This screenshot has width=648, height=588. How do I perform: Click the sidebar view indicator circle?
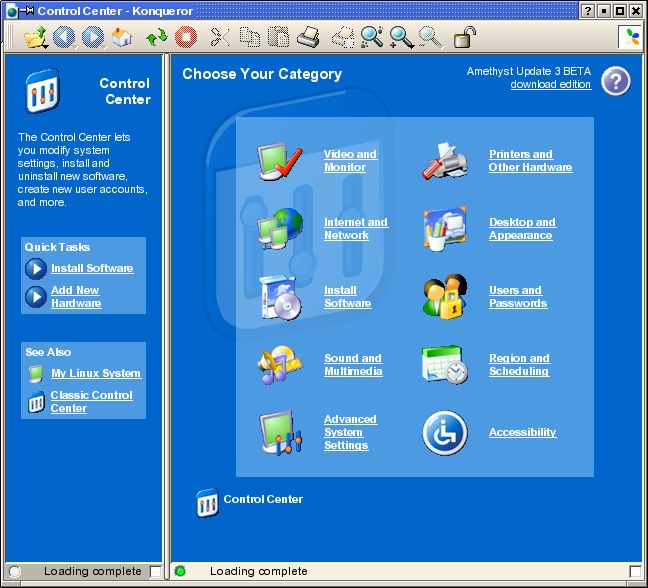coord(14,571)
